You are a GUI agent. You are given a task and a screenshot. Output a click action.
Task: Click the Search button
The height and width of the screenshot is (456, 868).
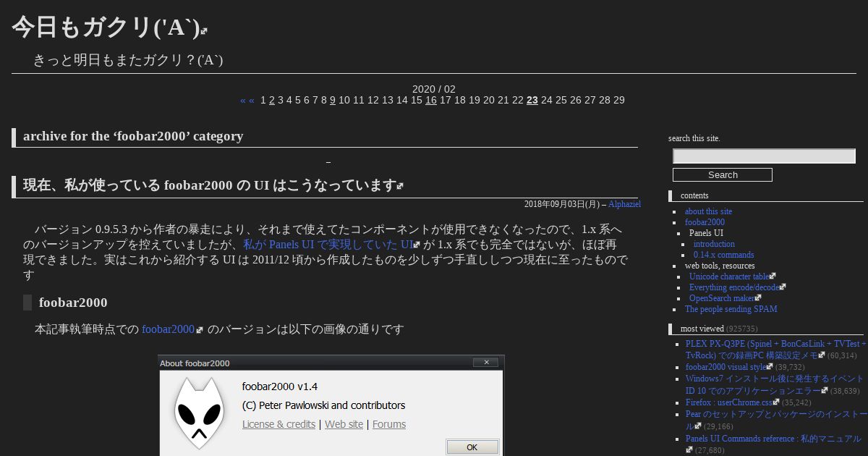[x=723, y=175]
